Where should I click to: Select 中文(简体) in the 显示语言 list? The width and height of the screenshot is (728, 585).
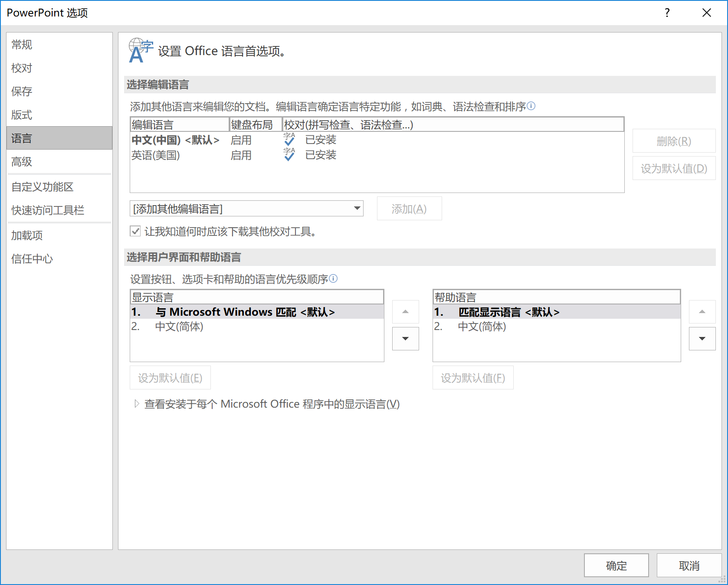257,326
